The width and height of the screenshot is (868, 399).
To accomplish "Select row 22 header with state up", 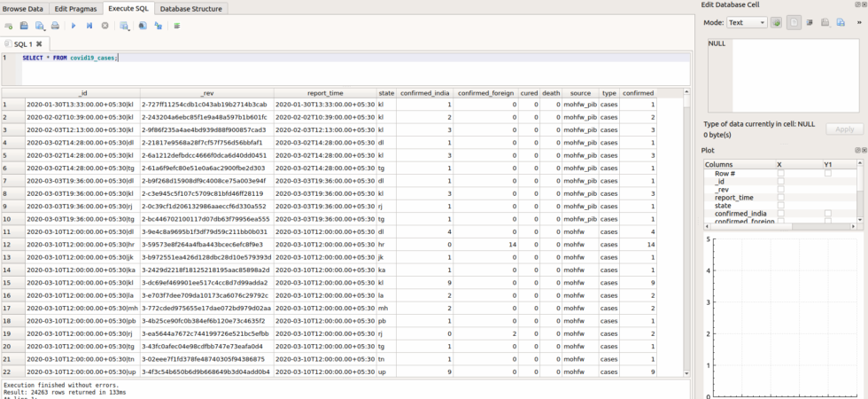I will 12,372.
